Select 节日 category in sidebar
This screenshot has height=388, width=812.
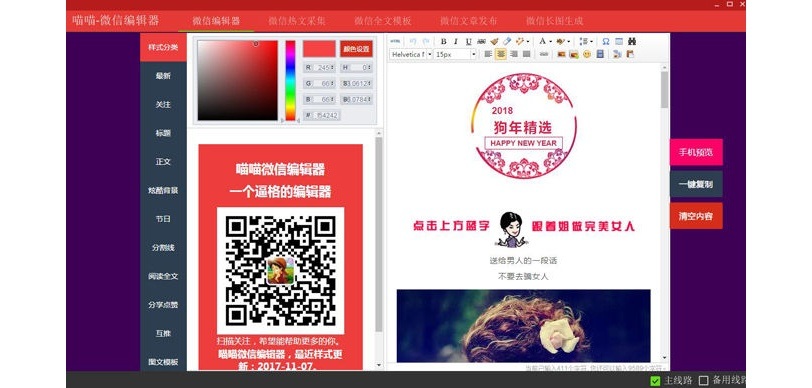163,219
